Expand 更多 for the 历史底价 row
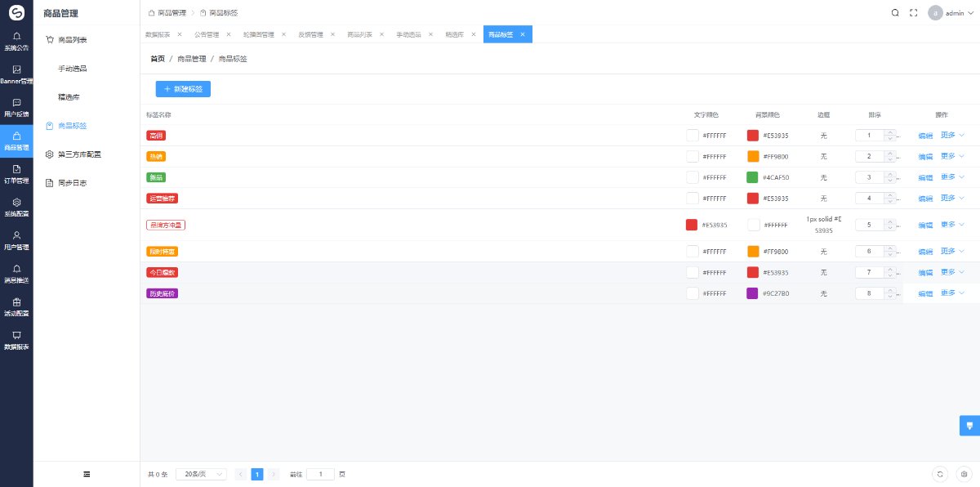Image resolution: width=980 pixels, height=487 pixels. point(953,293)
